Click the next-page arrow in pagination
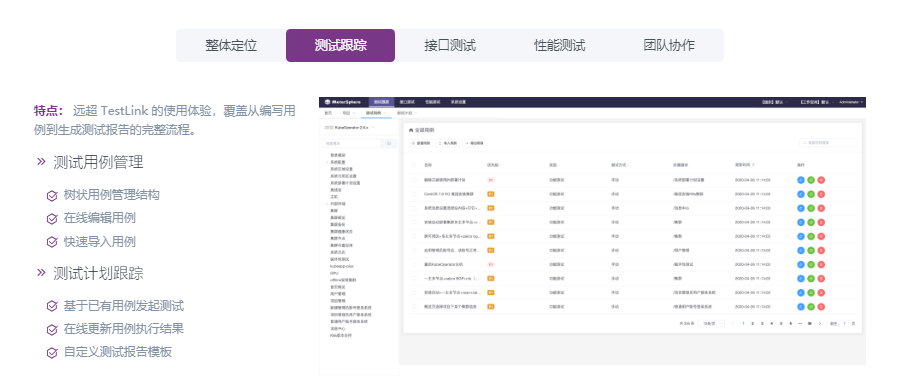This screenshot has height=392, width=906. [820, 324]
